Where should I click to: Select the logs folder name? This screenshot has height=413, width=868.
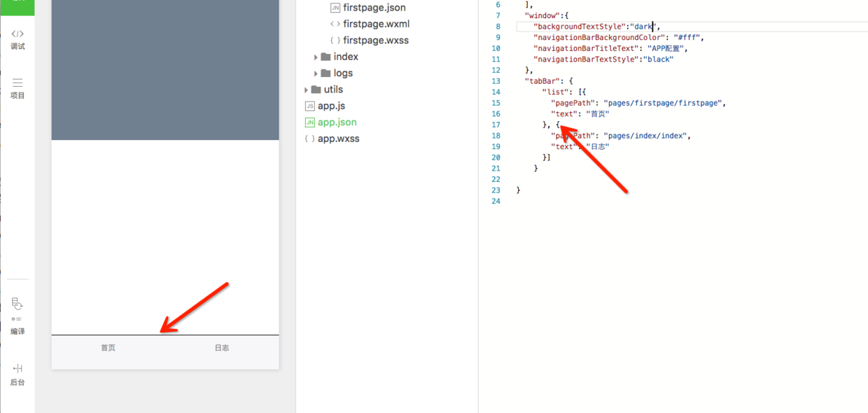coord(343,73)
